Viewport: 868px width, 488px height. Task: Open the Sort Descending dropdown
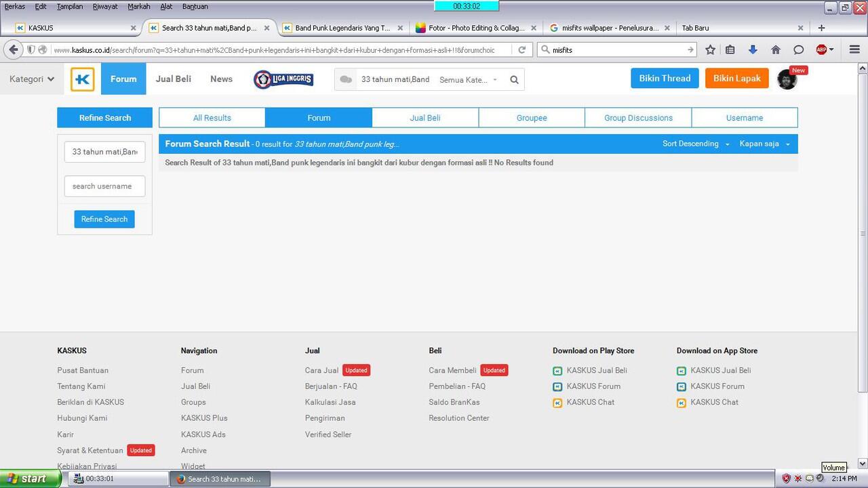point(696,144)
